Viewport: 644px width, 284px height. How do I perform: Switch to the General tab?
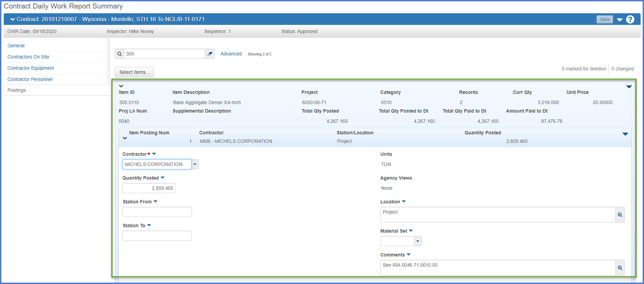pyautogui.click(x=16, y=46)
